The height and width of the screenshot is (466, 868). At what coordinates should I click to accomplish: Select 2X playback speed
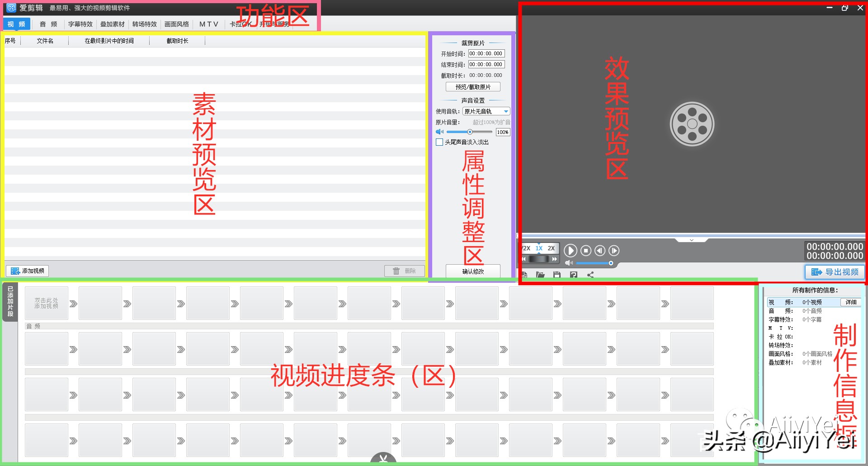click(551, 248)
